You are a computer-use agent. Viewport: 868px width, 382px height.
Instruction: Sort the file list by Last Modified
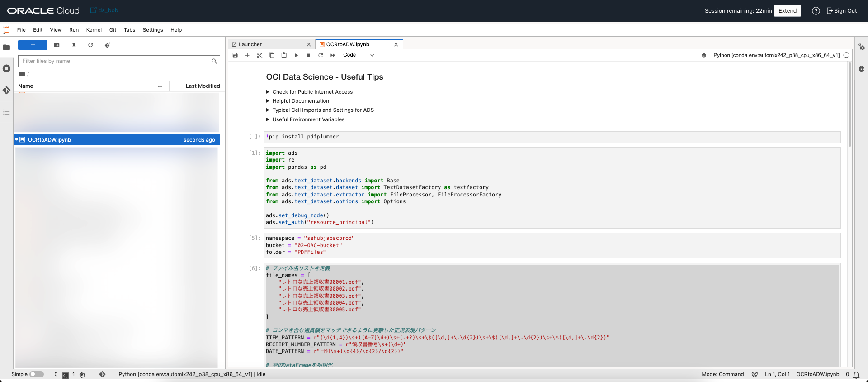coord(197,86)
